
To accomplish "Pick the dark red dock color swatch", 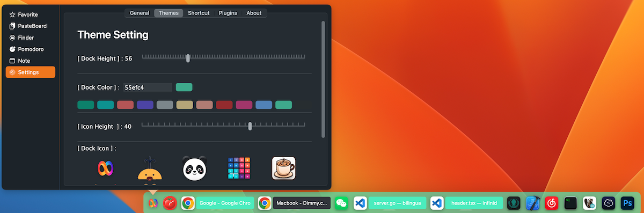I will coord(224,105).
